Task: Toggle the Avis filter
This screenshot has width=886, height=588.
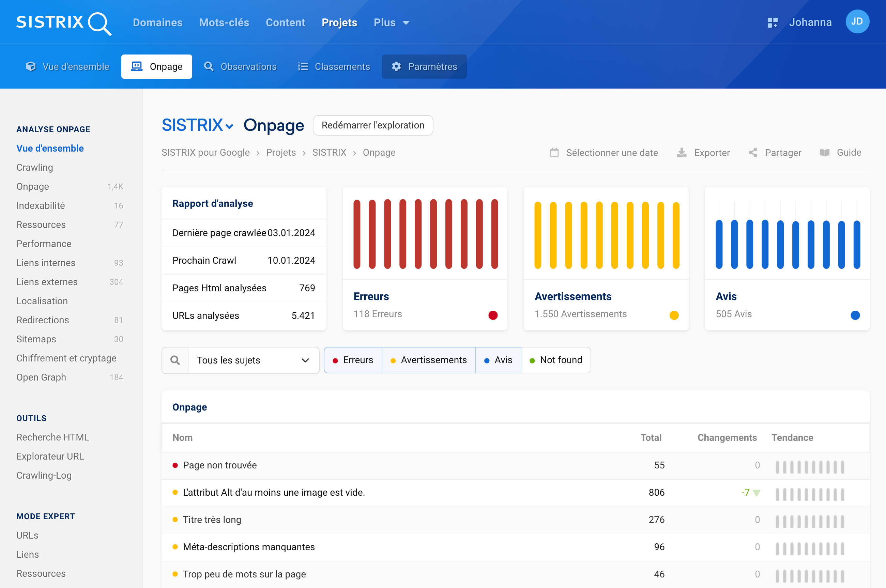Action: click(x=498, y=360)
